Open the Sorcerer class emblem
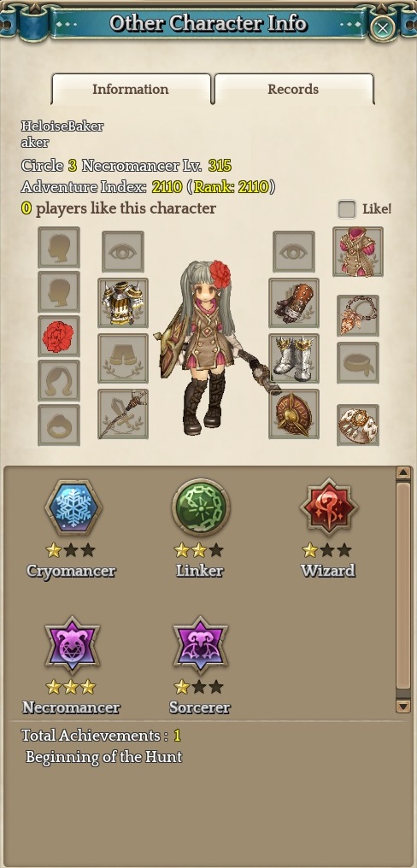417x868 pixels. (x=201, y=645)
